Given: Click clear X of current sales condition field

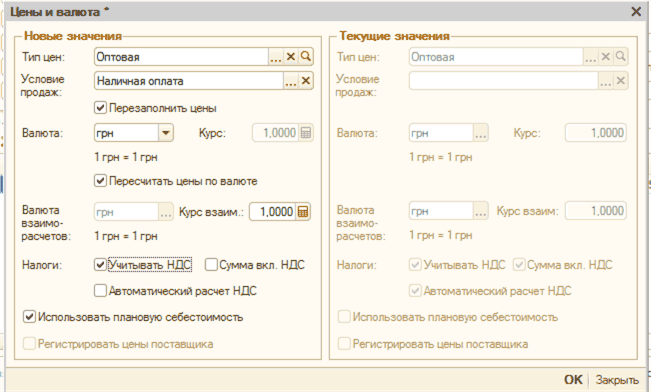Looking at the screenshot, I should pos(621,81).
